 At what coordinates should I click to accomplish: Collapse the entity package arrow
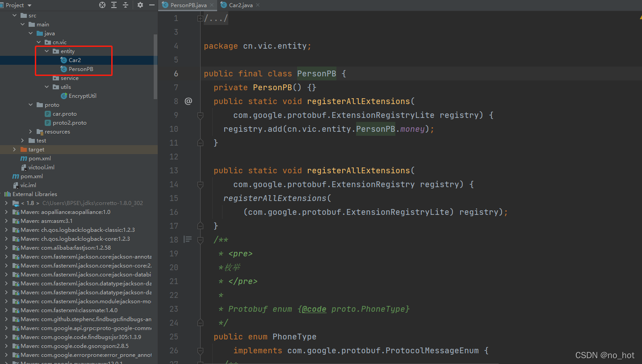click(47, 51)
